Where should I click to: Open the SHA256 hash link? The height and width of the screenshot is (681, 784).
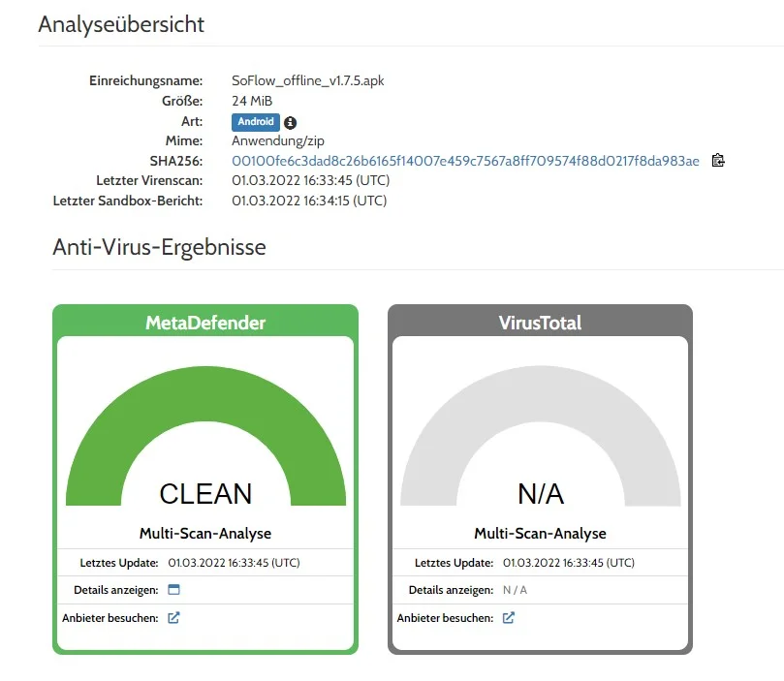tap(465, 161)
